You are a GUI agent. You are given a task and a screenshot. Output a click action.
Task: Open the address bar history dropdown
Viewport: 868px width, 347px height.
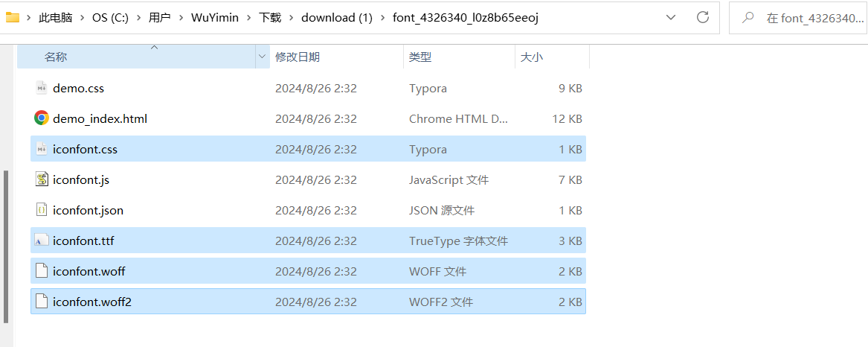click(671, 17)
